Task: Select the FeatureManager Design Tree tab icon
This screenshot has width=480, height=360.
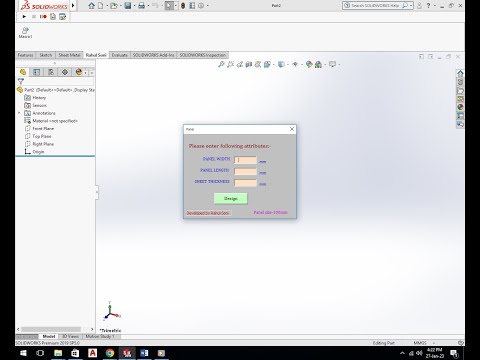Action: coord(23,72)
